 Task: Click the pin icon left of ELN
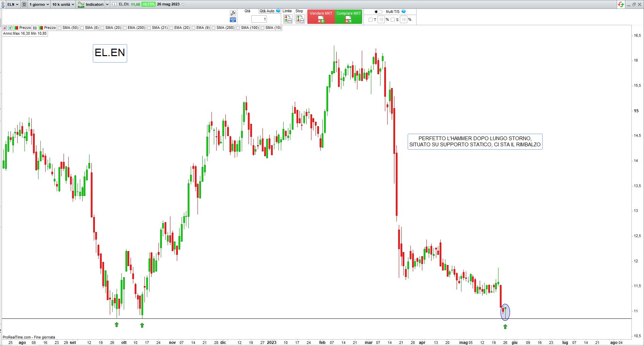[3, 4]
